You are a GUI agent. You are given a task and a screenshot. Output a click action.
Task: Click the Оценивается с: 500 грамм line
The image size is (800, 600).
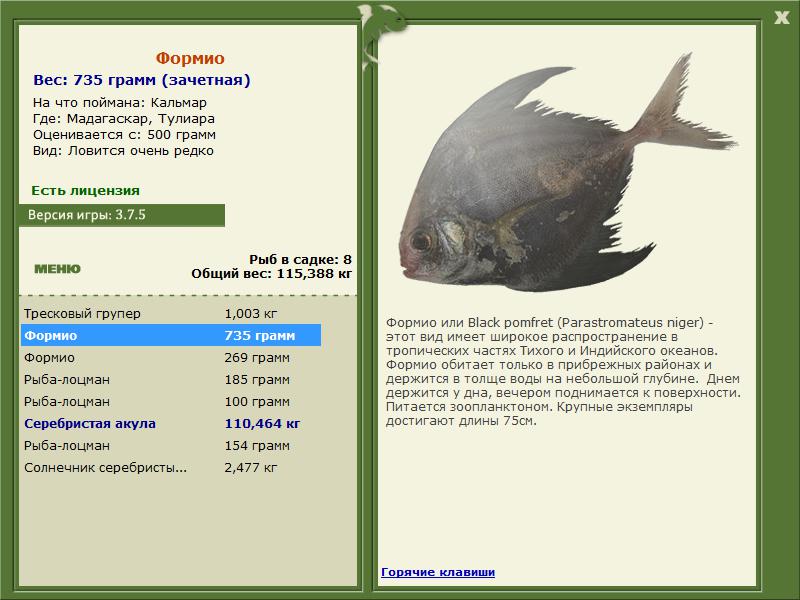(x=124, y=135)
